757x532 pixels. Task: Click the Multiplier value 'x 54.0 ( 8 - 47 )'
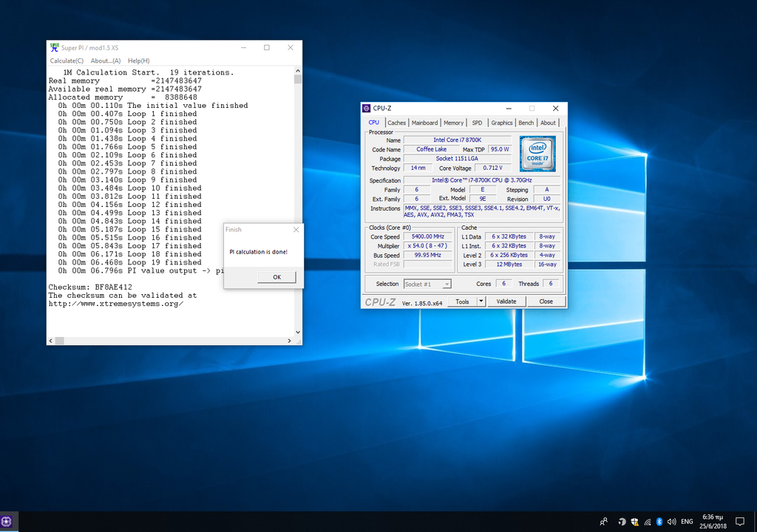(x=428, y=246)
